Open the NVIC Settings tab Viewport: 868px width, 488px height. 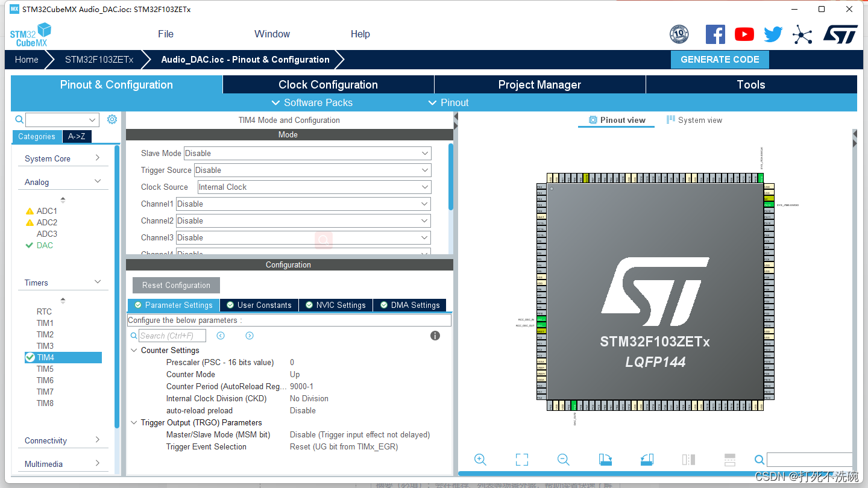(335, 305)
